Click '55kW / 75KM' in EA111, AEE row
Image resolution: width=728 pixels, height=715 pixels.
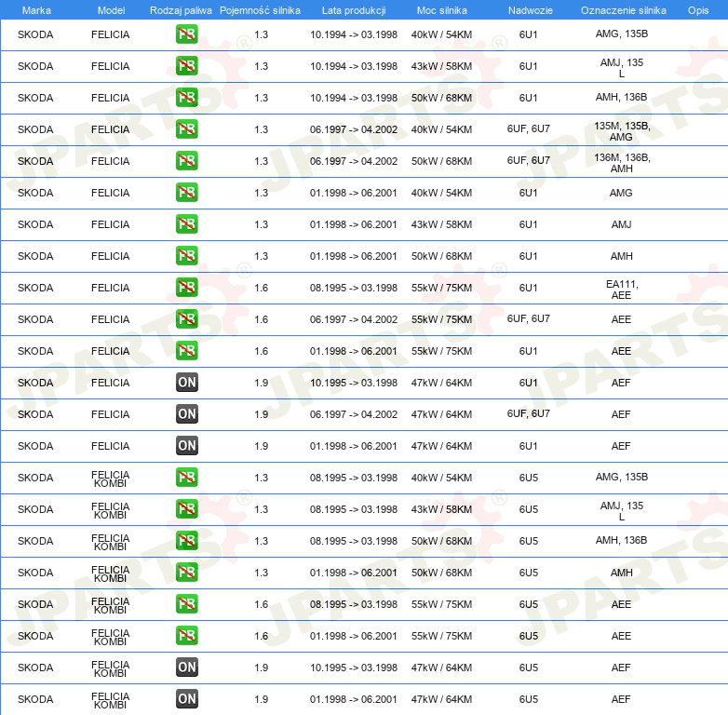(x=441, y=288)
